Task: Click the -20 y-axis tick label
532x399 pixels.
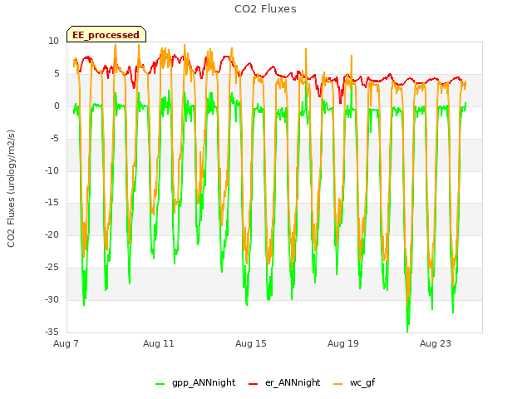Action: pos(52,234)
